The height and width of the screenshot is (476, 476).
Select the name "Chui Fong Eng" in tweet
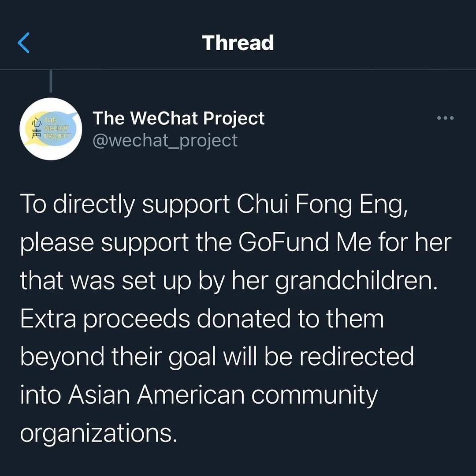coord(321,205)
